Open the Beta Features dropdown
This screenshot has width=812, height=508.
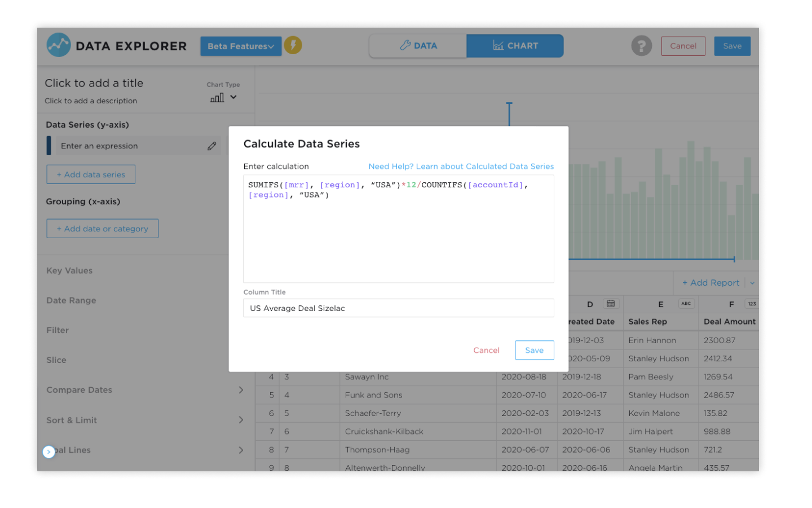coord(240,46)
